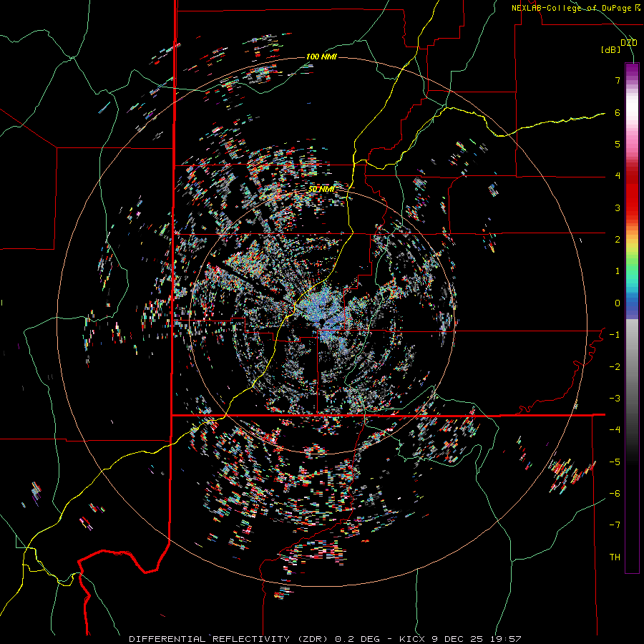
Task: Click the -2 value on the scale
Action: click(x=615, y=367)
